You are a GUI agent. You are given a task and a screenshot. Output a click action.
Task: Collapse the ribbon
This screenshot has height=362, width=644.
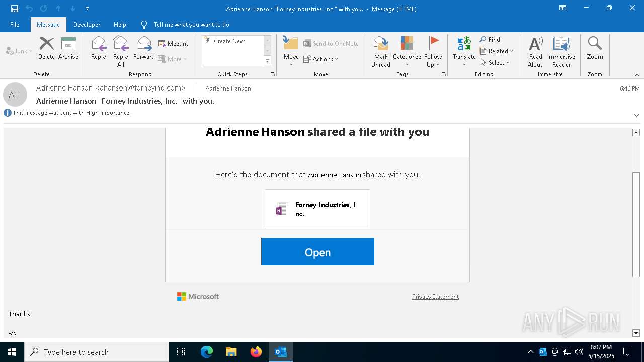pyautogui.click(x=637, y=75)
